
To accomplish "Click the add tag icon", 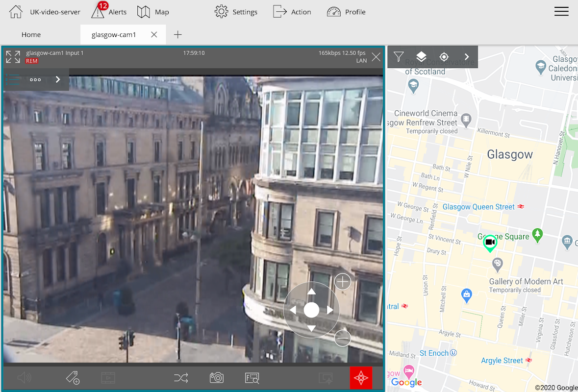I will 73,378.
